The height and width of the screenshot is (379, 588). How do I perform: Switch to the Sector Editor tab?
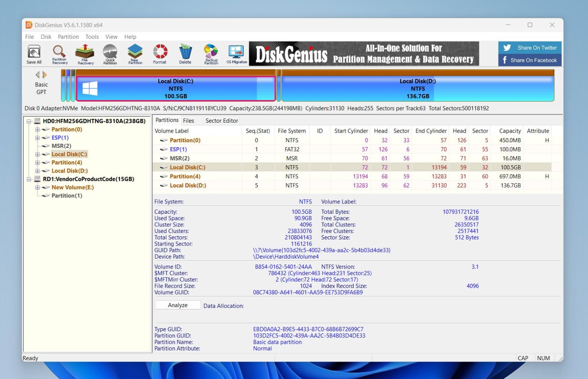(x=221, y=120)
